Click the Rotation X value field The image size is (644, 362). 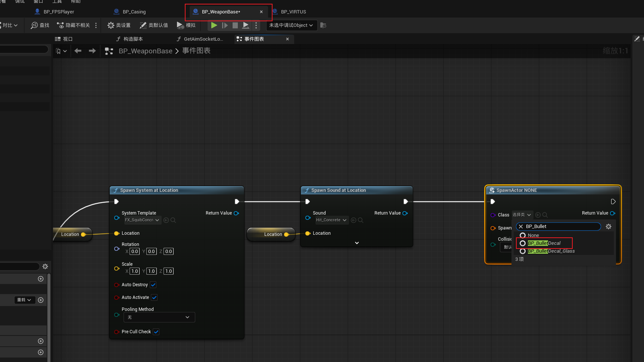[x=135, y=252]
